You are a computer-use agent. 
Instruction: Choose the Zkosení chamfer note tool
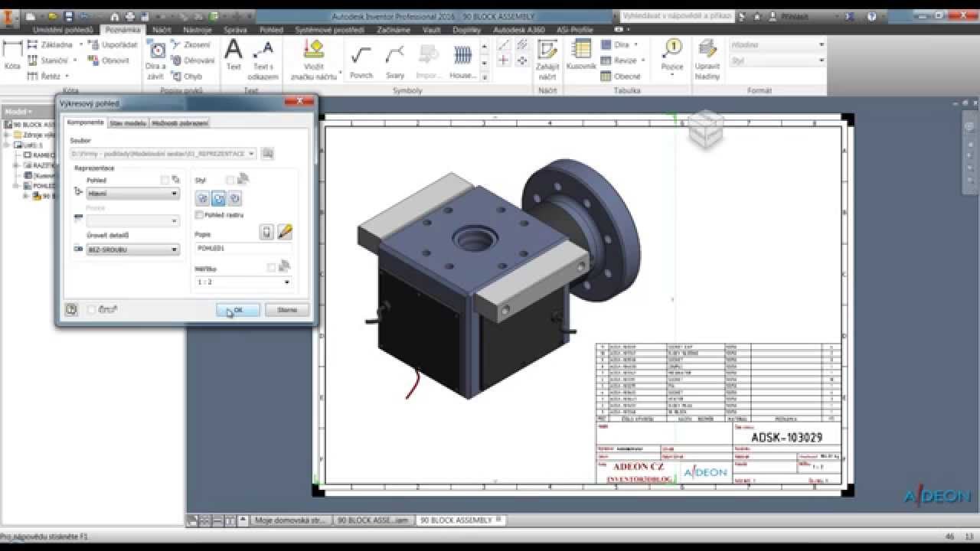click(x=191, y=44)
